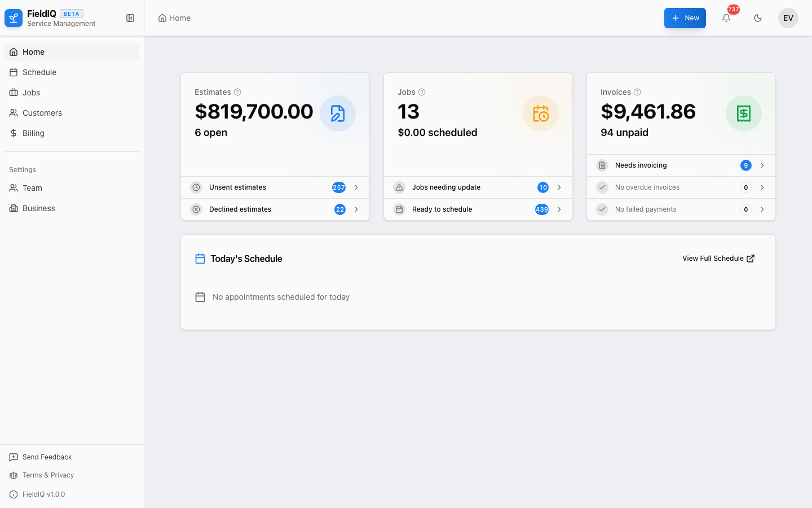Screen dimensions: 812x508
Task: Click the Invoices help question mark
Action: coord(638,92)
